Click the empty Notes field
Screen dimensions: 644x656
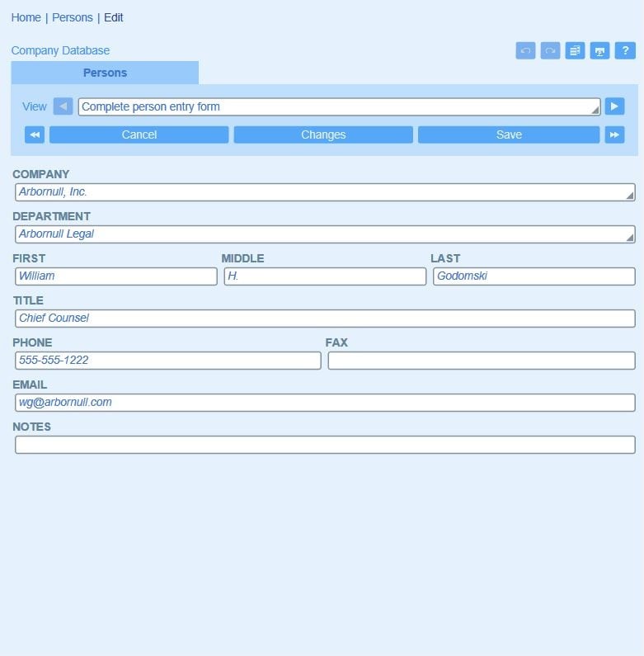pos(325,445)
